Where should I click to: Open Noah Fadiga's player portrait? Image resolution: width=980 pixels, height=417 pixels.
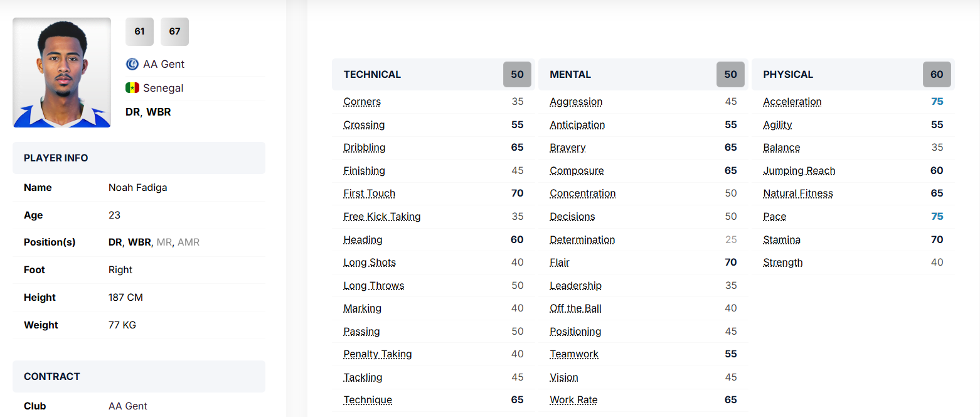click(x=61, y=73)
